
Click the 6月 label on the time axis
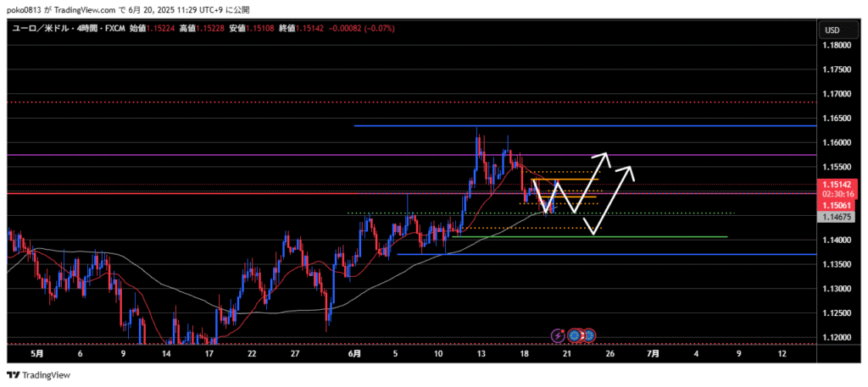tap(354, 352)
